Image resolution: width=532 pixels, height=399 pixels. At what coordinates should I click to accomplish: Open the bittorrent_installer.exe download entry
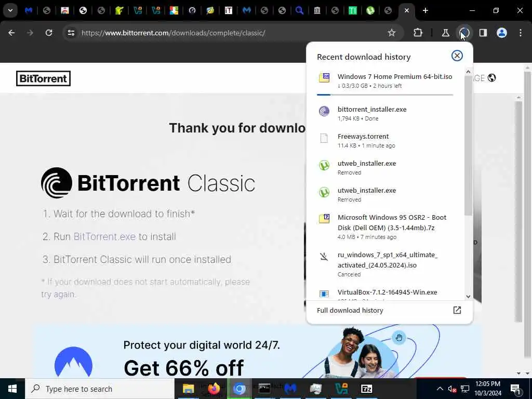click(385, 114)
